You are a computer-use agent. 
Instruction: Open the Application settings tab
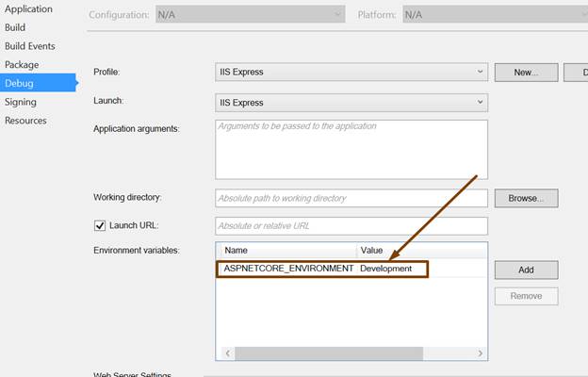click(x=28, y=8)
